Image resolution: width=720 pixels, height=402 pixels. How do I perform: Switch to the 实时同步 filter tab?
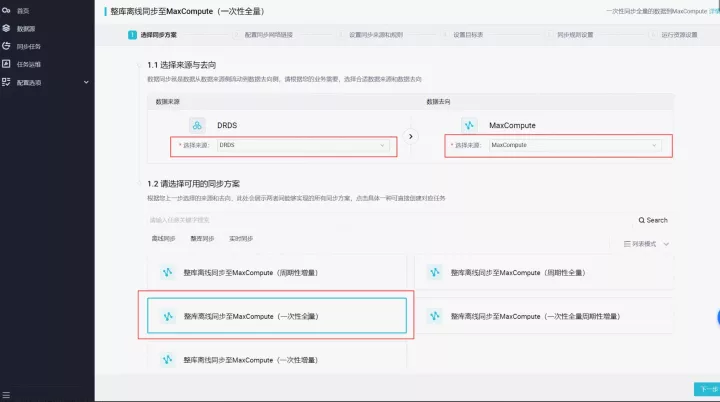coord(241,238)
